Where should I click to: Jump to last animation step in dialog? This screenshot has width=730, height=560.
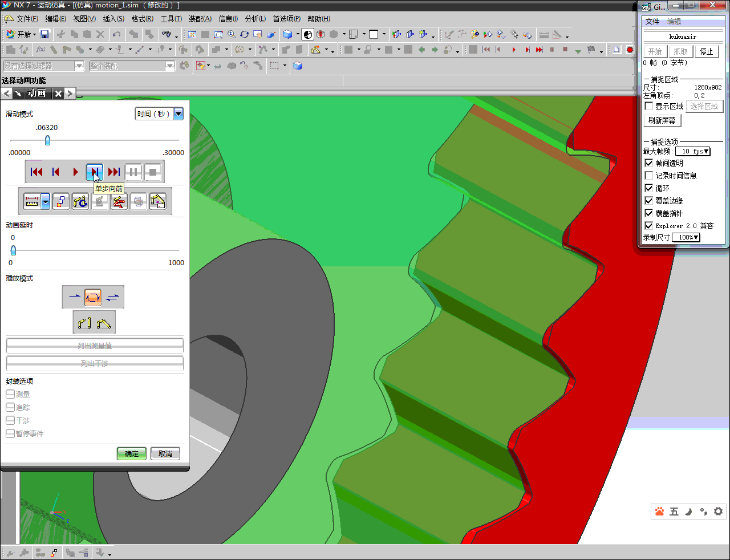pyautogui.click(x=114, y=172)
